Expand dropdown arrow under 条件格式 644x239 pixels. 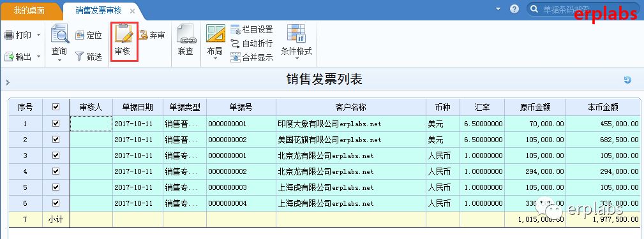(x=297, y=59)
